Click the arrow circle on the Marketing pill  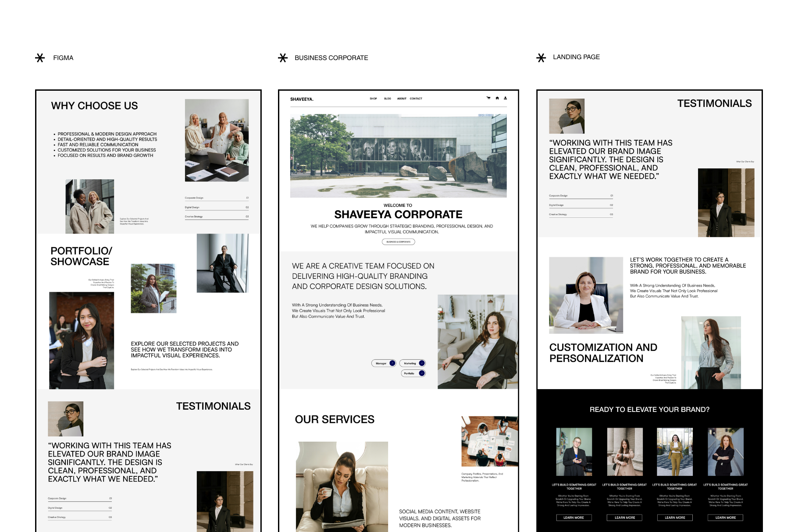(x=421, y=363)
